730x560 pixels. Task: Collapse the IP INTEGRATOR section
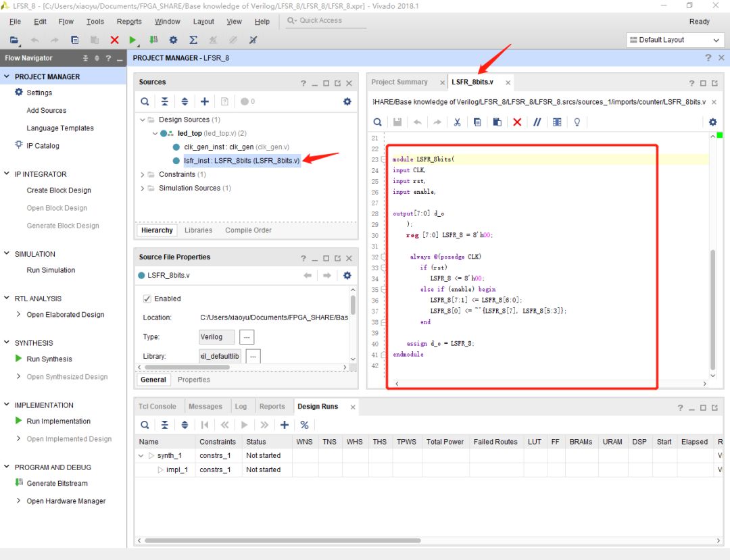click(x=7, y=174)
